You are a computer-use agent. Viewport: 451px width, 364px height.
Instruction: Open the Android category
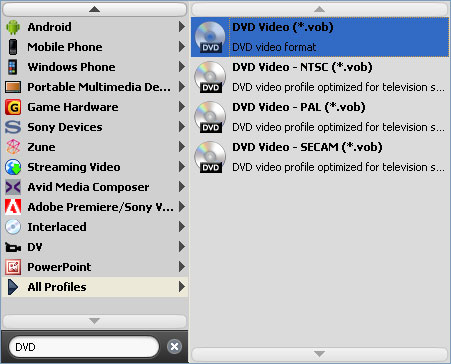(x=95, y=27)
